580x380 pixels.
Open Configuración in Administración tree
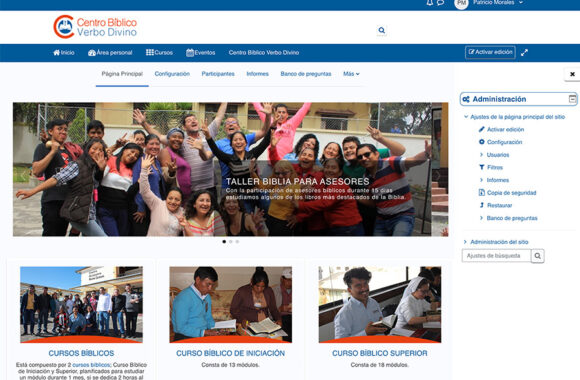pos(504,142)
